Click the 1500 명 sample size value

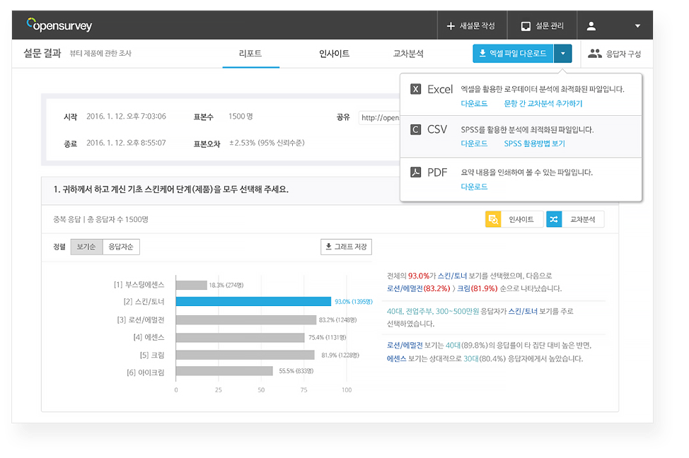click(x=240, y=116)
